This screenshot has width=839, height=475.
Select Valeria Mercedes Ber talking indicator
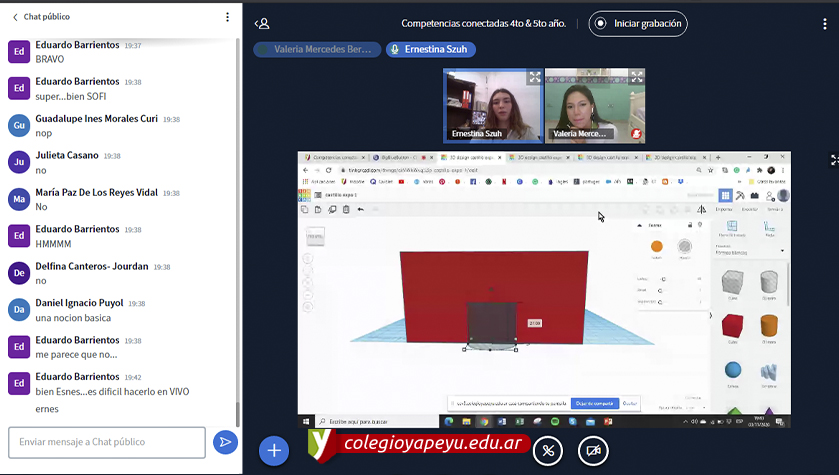(317, 49)
